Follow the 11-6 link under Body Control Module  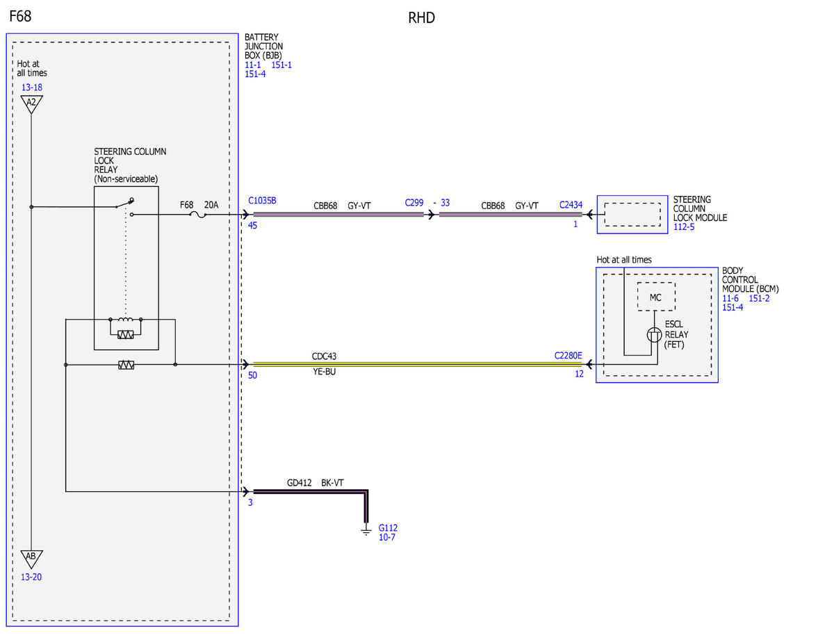730,298
